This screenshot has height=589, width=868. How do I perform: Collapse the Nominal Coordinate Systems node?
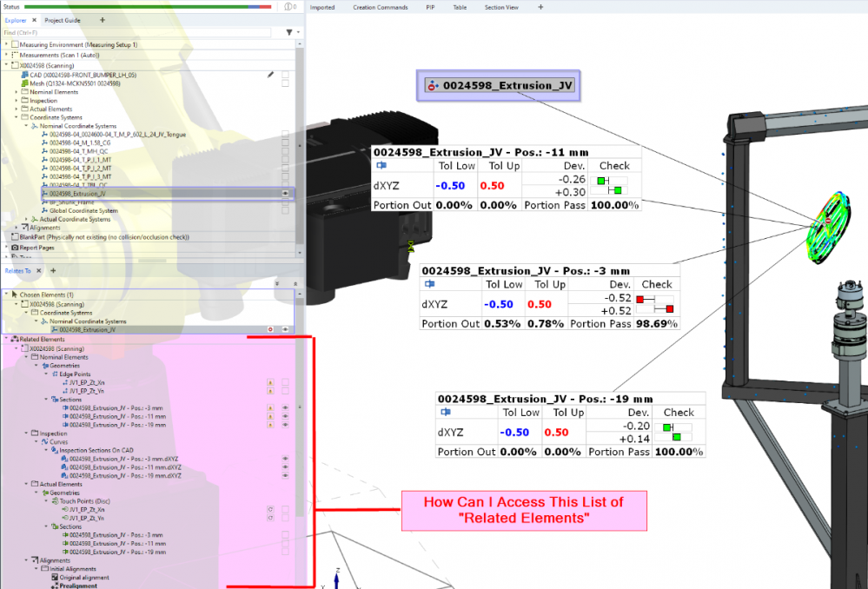pyautogui.click(x=26, y=126)
